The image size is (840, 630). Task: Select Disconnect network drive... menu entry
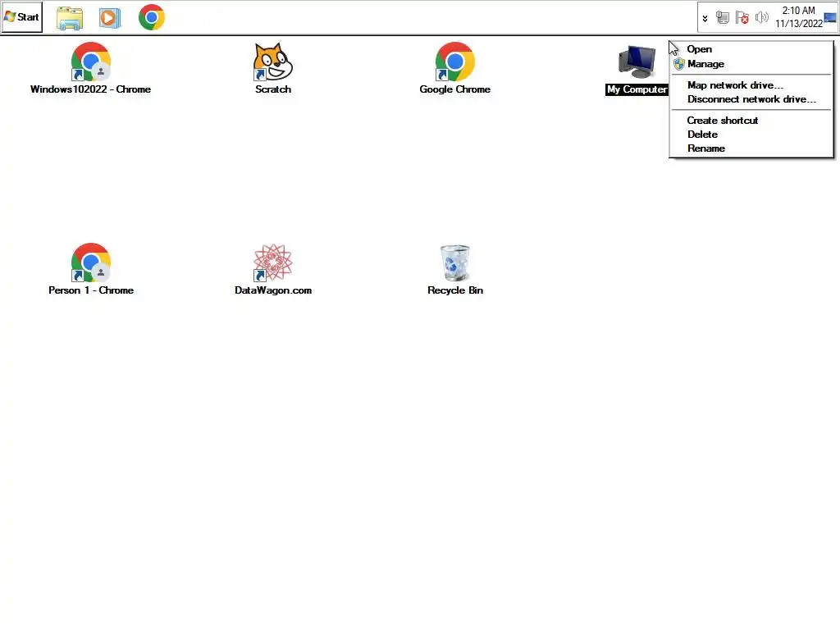tap(751, 99)
